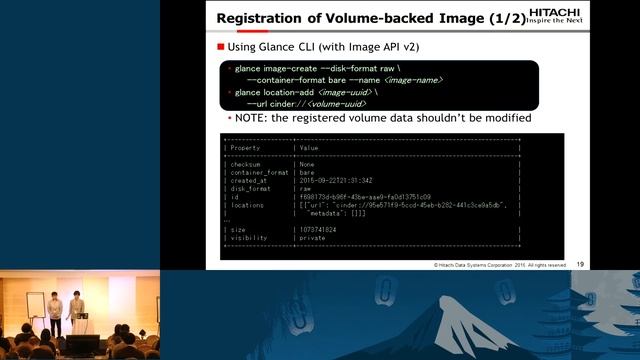Click the '--container-format bare --name' line

(345, 80)
